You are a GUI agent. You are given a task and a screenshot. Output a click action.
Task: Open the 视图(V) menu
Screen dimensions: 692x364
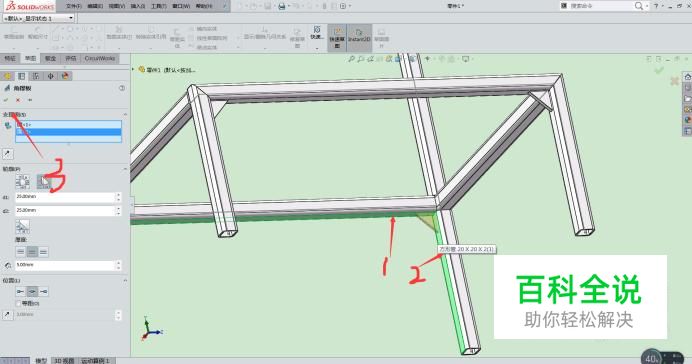pyautogui.click(x=117, y=6)
